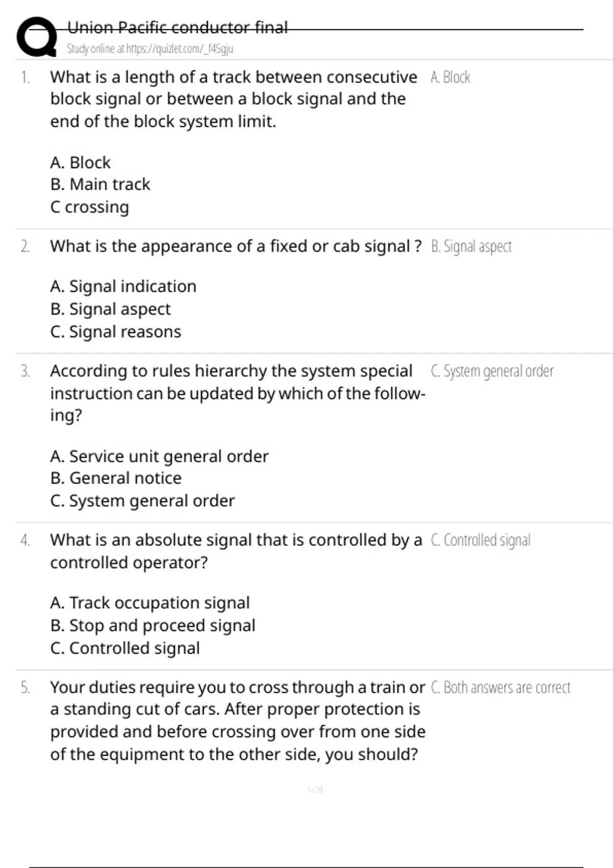613x868 pixels.
Task: Choose option C. Signal reasons
Action: click(x=115, y=332)
